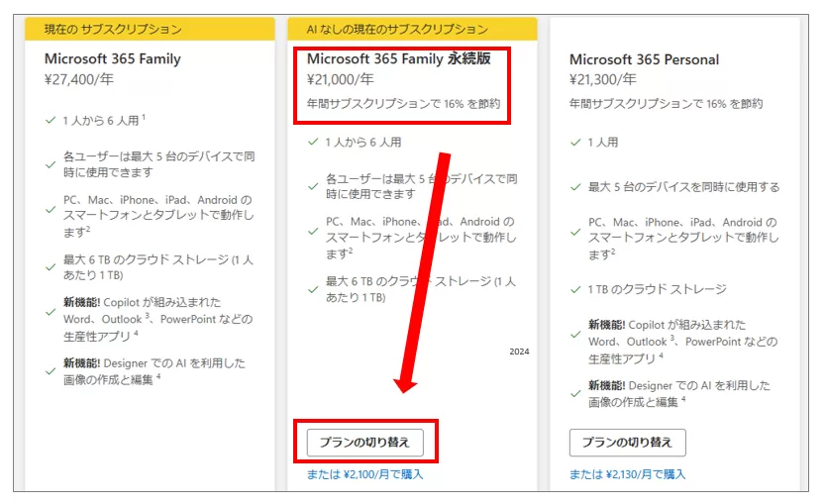Click checkmark beside Designer feature in ¥27,400 plan
Viewport: 826px width, 504px height.
coord(51,370)
